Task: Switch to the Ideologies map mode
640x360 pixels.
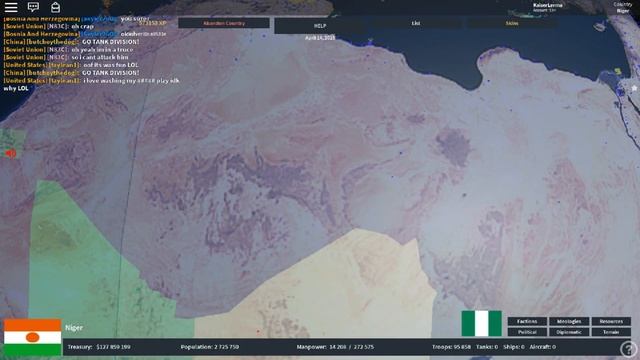Action: click(x=569, y=321)
